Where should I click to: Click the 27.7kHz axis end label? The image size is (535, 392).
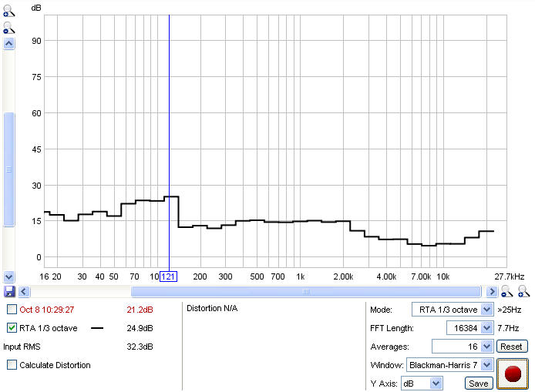[510, 276]
